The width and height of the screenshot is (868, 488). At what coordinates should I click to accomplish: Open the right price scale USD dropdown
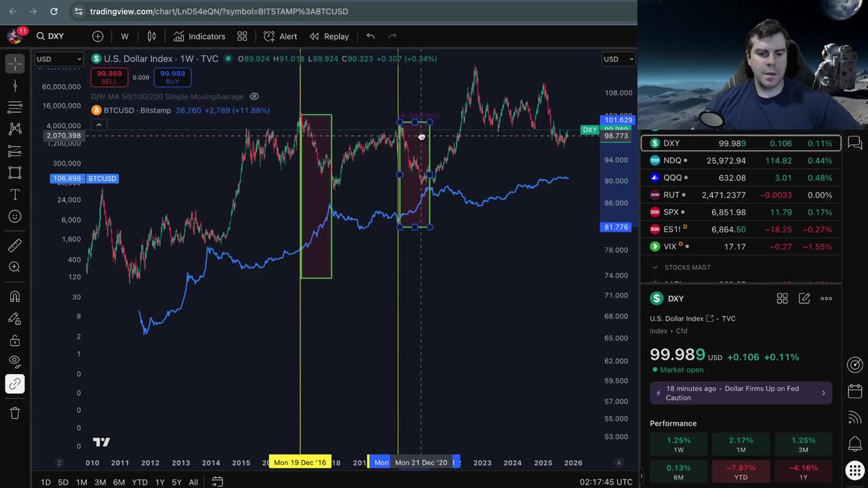[618, 59]
